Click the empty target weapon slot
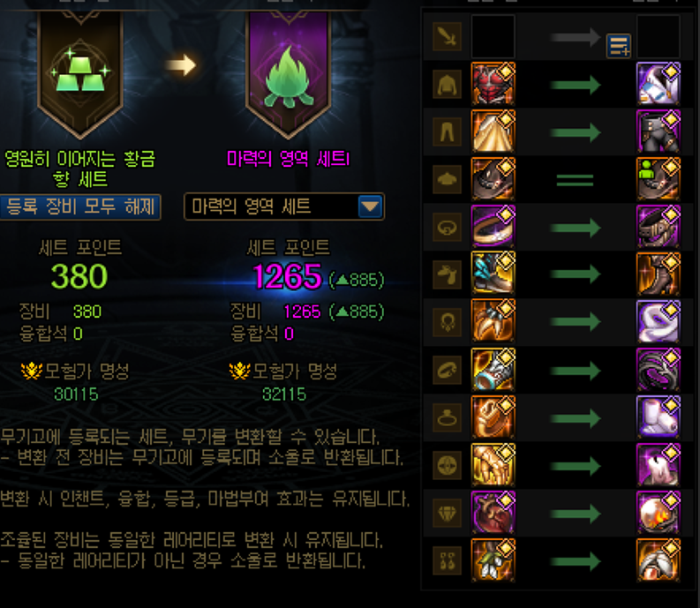The image size is (700, 608). 658,36
